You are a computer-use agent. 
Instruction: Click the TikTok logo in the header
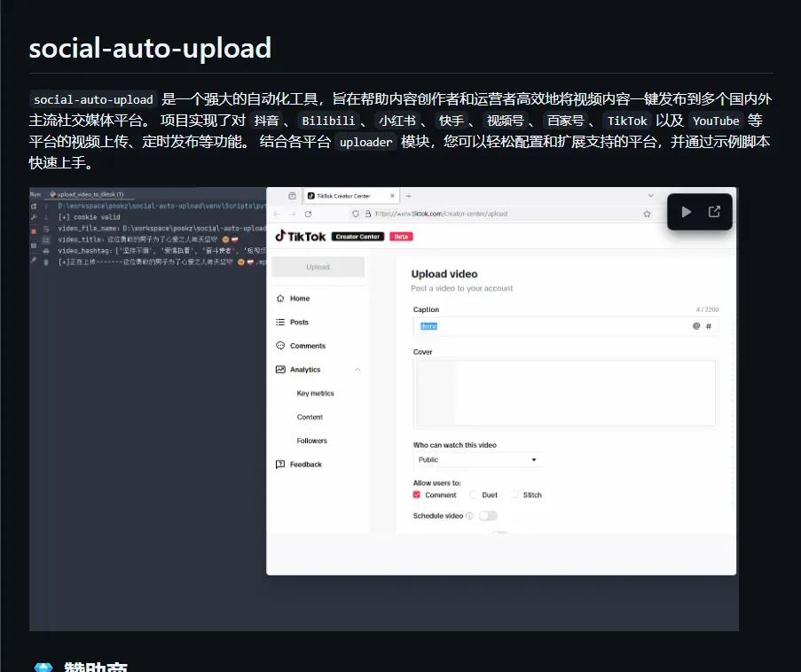(x=301, y=236)
